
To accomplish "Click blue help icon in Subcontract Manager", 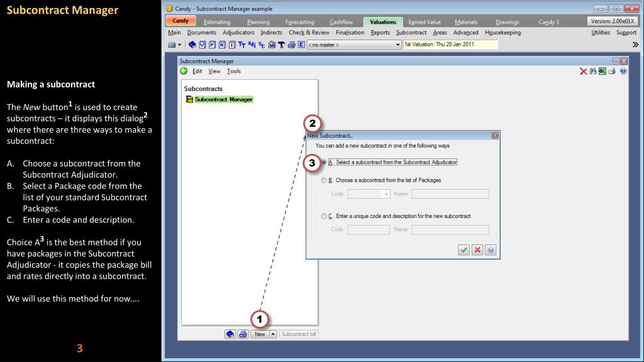I will point(623,72).
